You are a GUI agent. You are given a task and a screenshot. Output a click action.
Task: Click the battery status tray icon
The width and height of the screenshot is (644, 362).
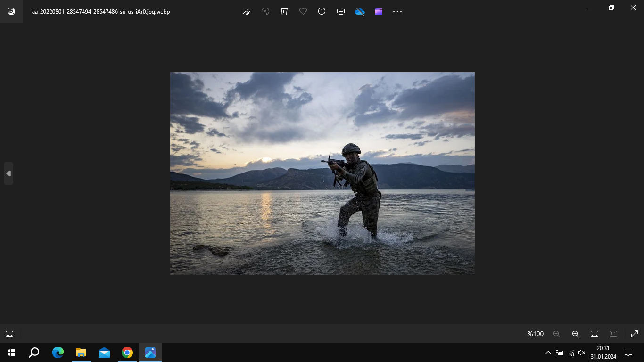[560, 353]
